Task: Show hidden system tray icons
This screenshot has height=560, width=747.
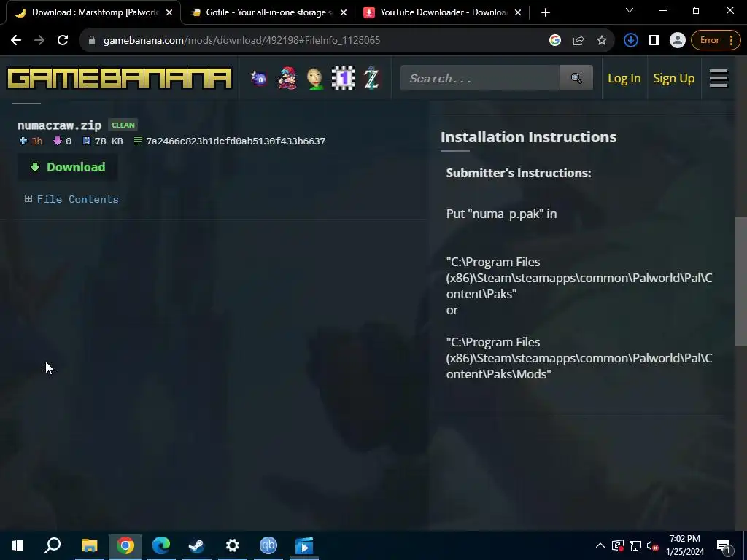Action: click(x=600, y=545)
